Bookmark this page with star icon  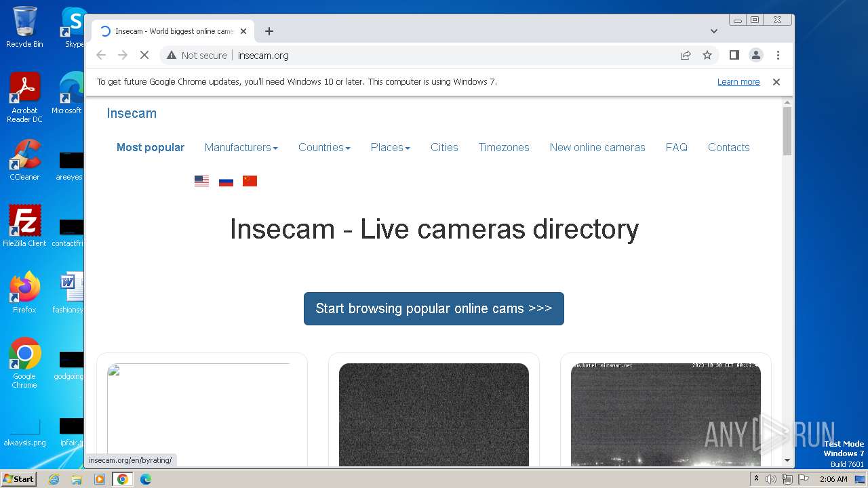tap(707, 56)
